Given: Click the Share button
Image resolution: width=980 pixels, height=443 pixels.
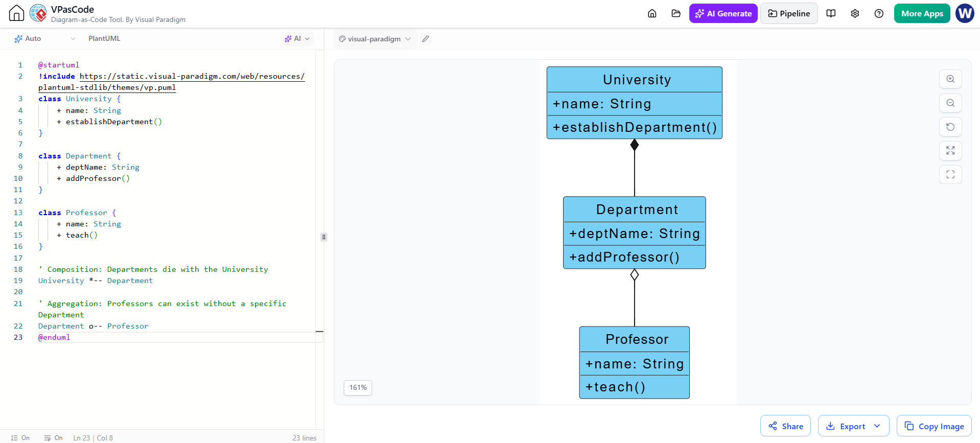Looking at the screenshot, I should pyautogui.click(x=785, y=426).
